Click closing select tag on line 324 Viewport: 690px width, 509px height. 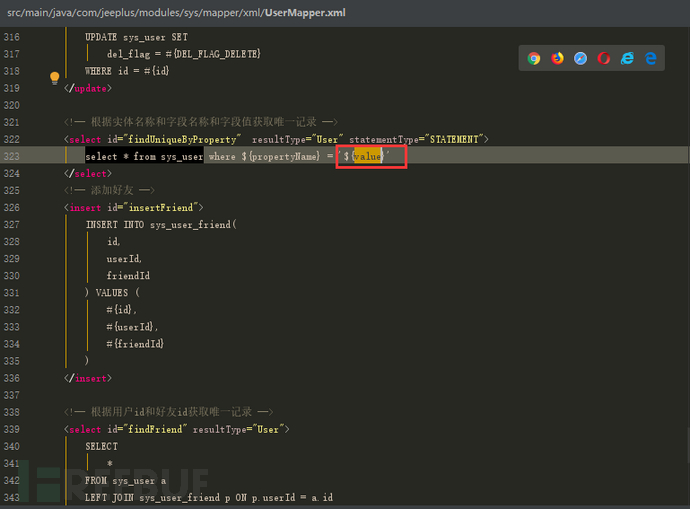point(88,173)
